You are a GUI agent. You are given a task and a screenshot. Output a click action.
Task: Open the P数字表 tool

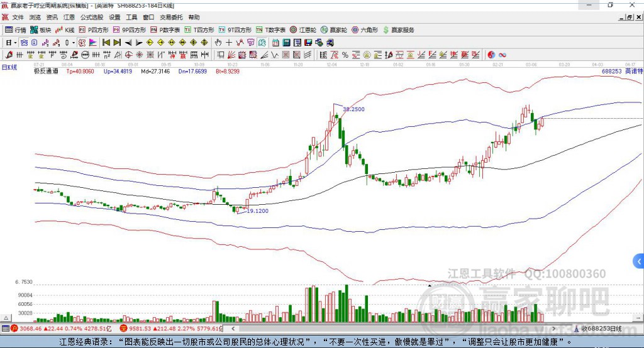coord(165,30)
